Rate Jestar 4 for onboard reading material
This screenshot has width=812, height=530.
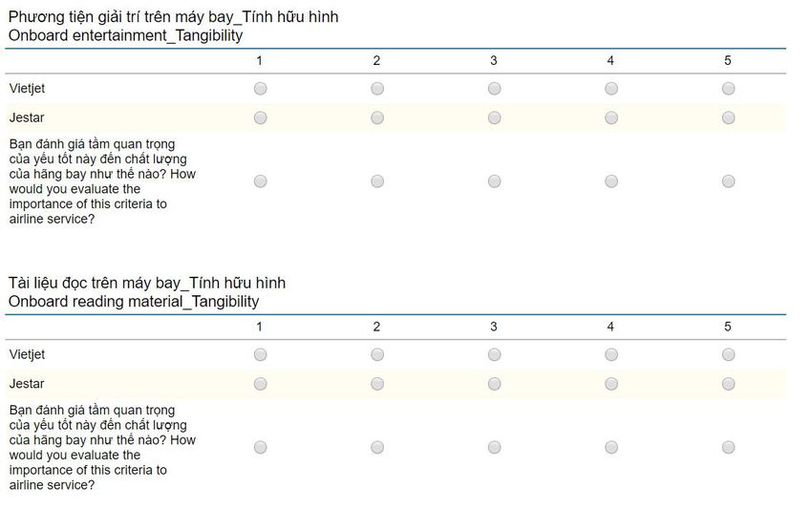[x=611, y=384]
